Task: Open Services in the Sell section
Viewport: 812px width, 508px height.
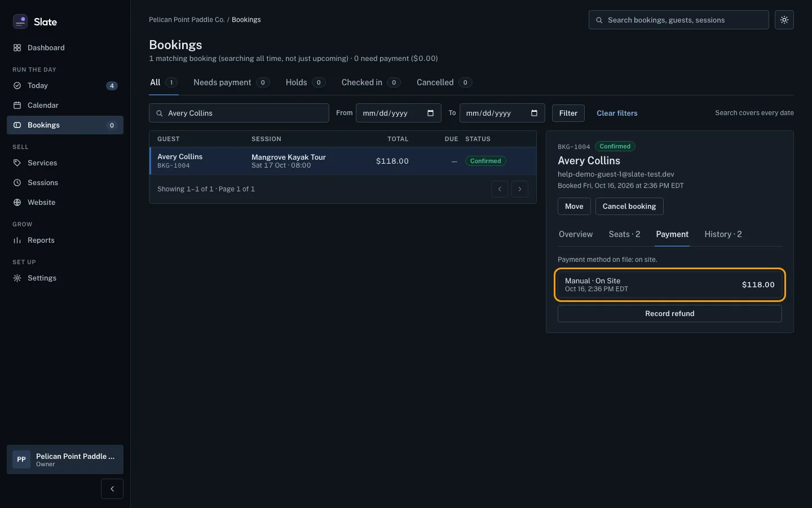Action: point(65,163)
